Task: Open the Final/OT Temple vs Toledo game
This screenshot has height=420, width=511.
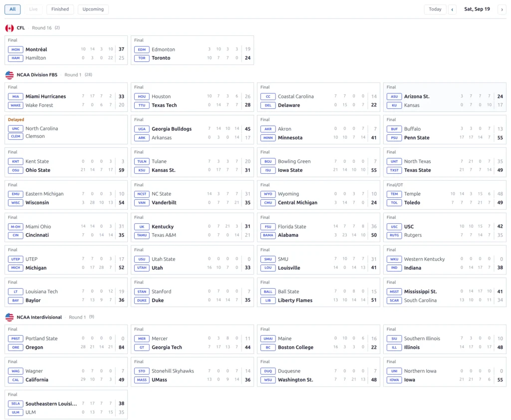Action: click(x=445, y=195)
